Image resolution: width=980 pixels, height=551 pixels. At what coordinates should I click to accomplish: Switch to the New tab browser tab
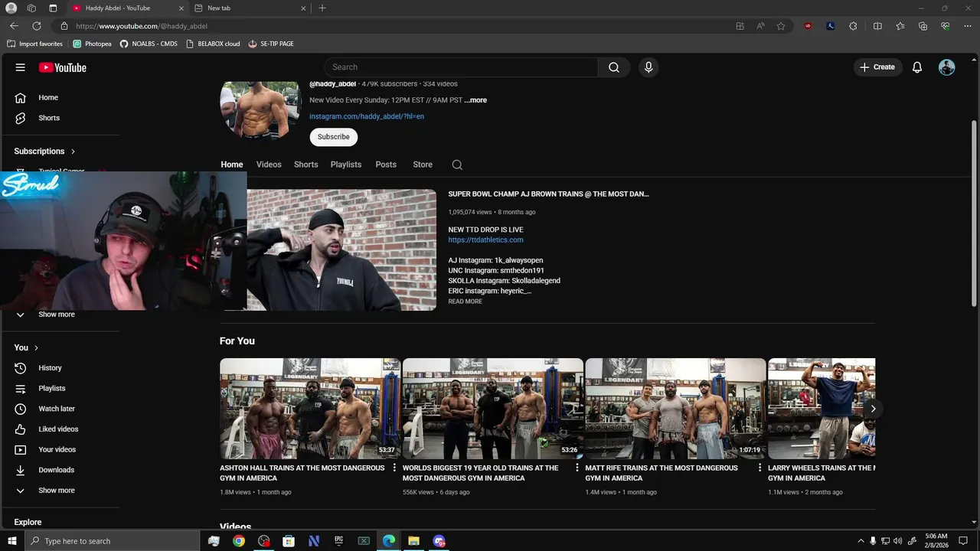point(248,8)
